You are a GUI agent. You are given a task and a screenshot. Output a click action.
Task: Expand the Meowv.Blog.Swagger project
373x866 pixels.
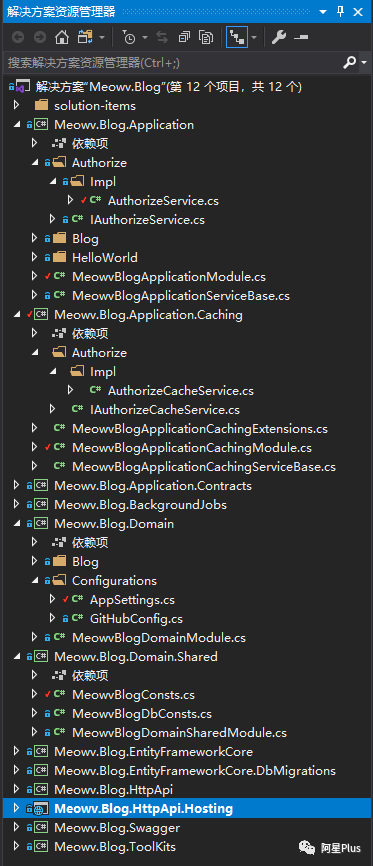16,828
